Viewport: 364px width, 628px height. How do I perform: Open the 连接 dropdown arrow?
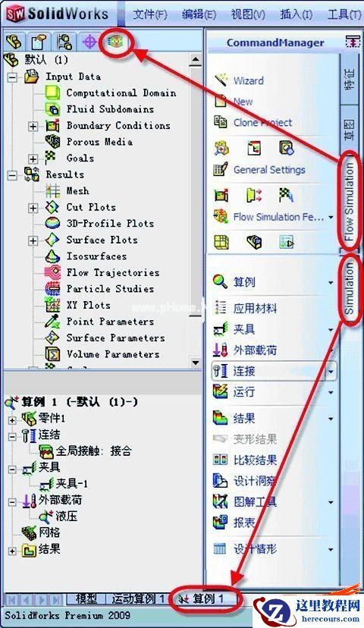pyautogui.click(x=331, y=372)
